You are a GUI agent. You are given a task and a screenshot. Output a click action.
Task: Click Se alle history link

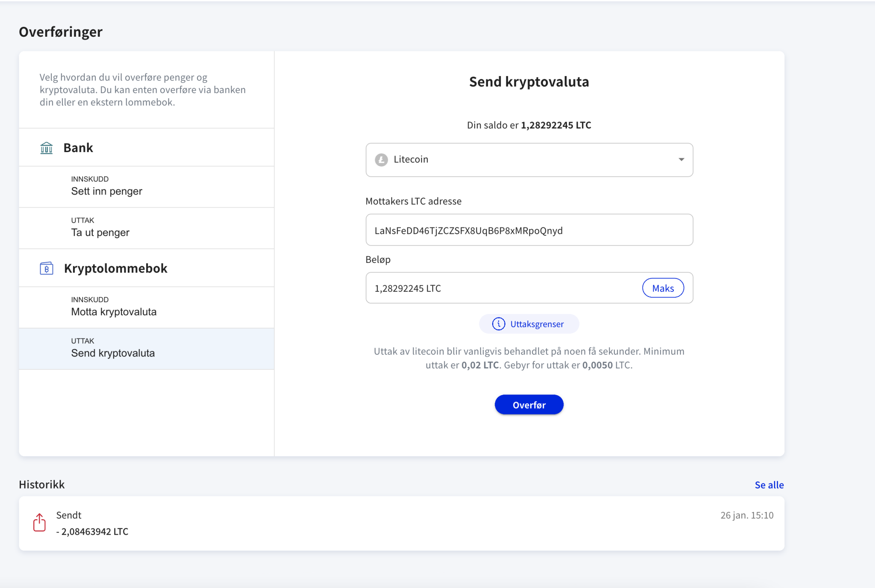769,485
